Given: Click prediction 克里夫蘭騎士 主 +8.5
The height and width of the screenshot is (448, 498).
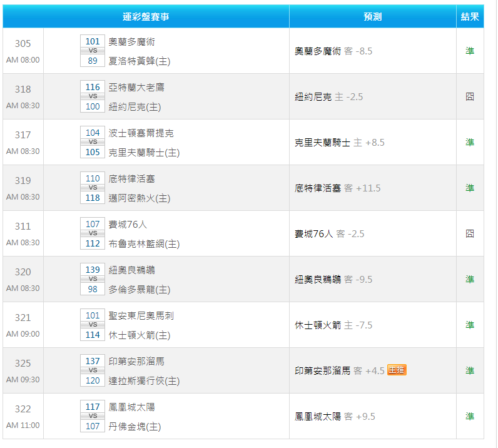Looking at the screenshot, I should pyautogui.click(x=340, y=143).
